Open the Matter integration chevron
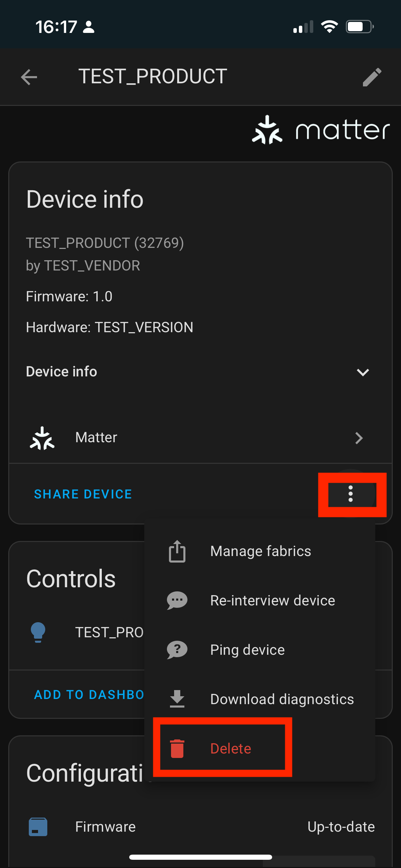The image size is (401, 868). (x=359, y=438)
